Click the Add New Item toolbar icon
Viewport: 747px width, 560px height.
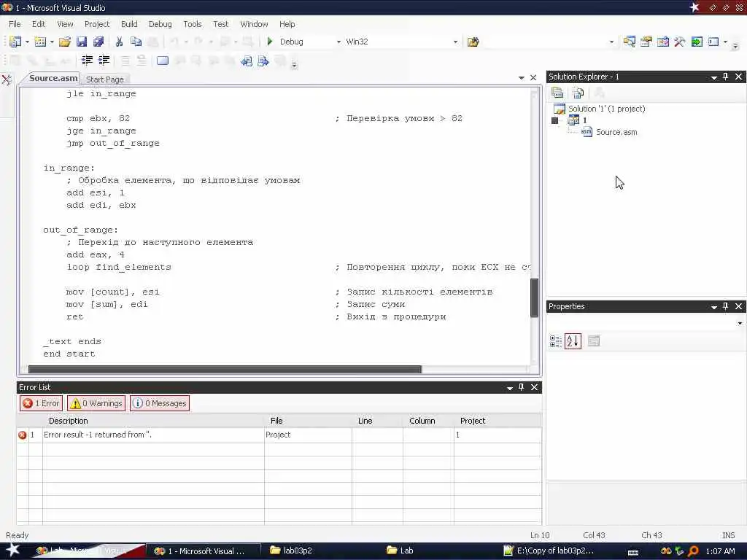pos(41,42)
